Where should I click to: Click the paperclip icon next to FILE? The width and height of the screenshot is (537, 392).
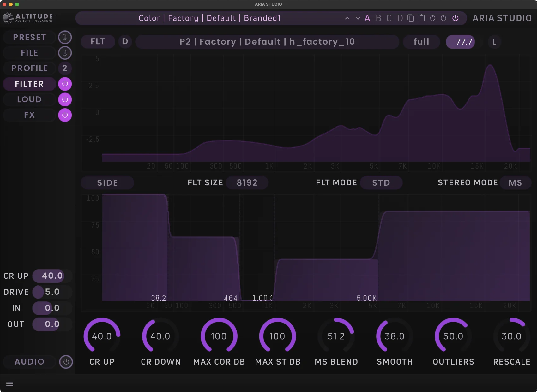[x=65, y=53]
